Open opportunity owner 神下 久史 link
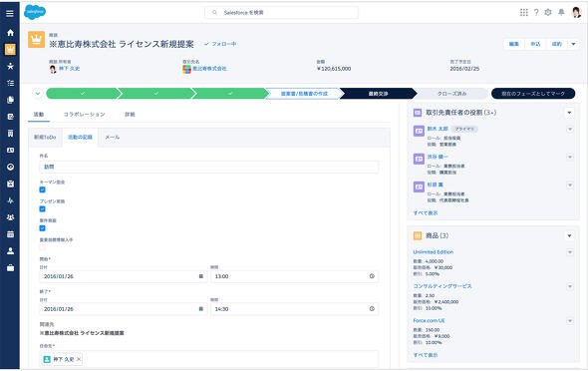 tap(69, 69)
